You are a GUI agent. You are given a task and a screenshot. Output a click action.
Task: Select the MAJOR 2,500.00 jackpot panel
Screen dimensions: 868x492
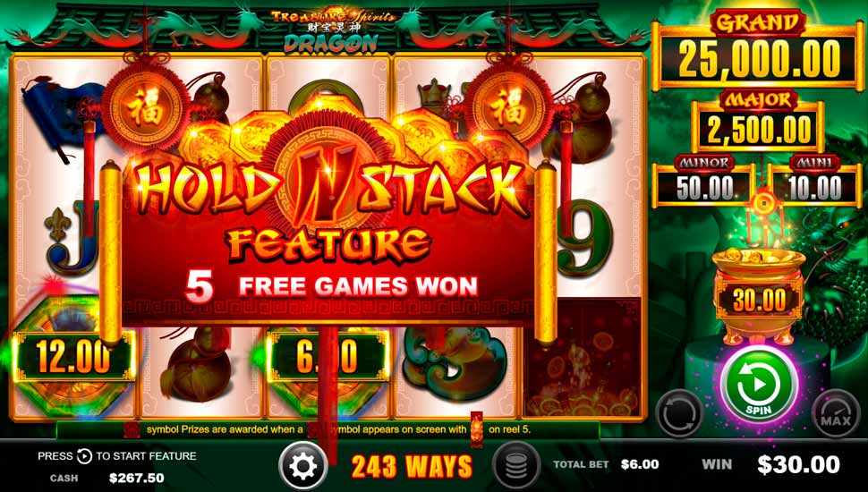758,123
